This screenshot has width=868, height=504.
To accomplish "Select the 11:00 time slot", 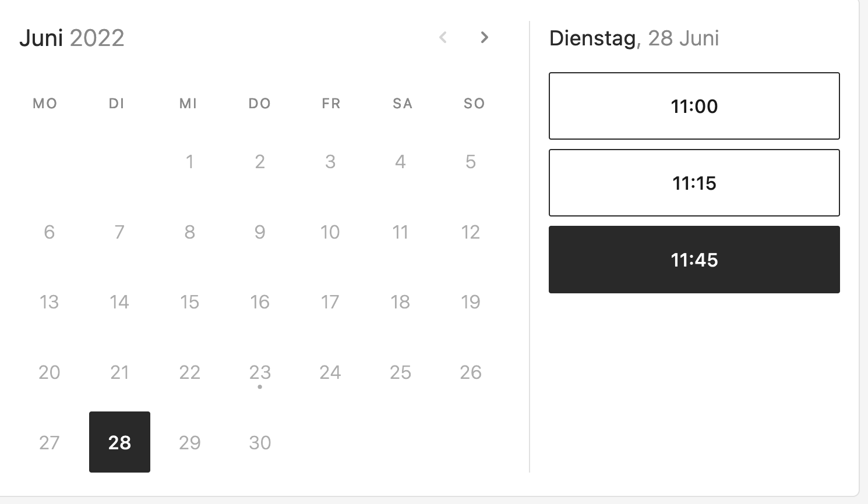I will click(x=694, y=106).
